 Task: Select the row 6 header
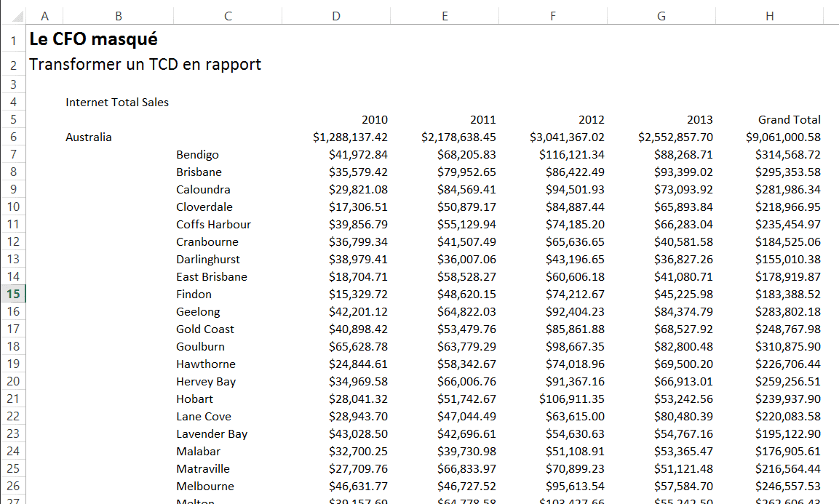click(x=13, y=137)
